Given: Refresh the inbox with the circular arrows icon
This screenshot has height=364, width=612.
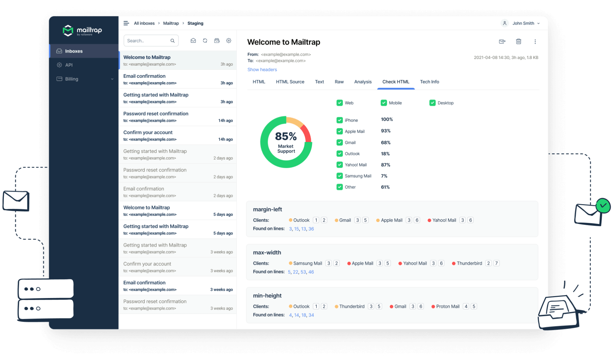Looking at the screenshot, I should click(205, 40).
